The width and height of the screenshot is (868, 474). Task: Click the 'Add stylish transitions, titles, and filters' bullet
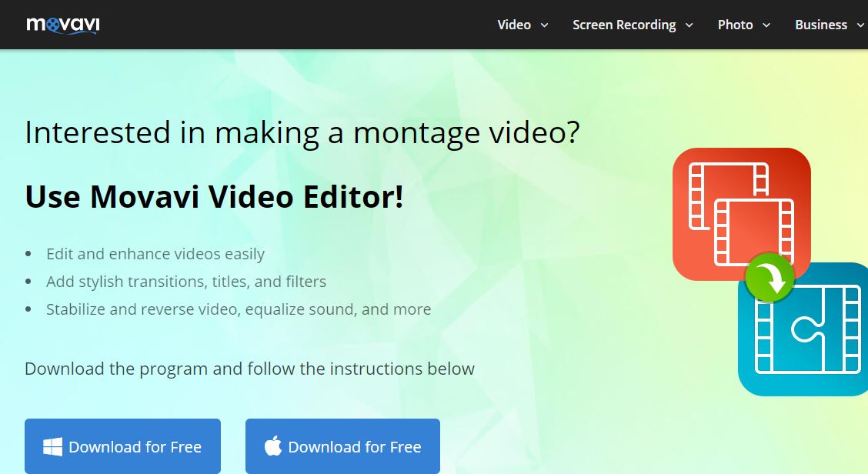pyautogui.click(x=186, y=282)
